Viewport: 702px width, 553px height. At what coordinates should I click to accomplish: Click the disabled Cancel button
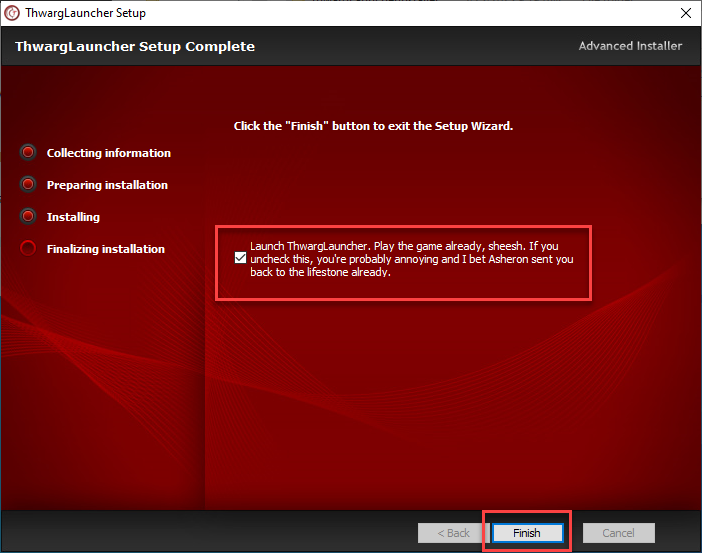618,533
